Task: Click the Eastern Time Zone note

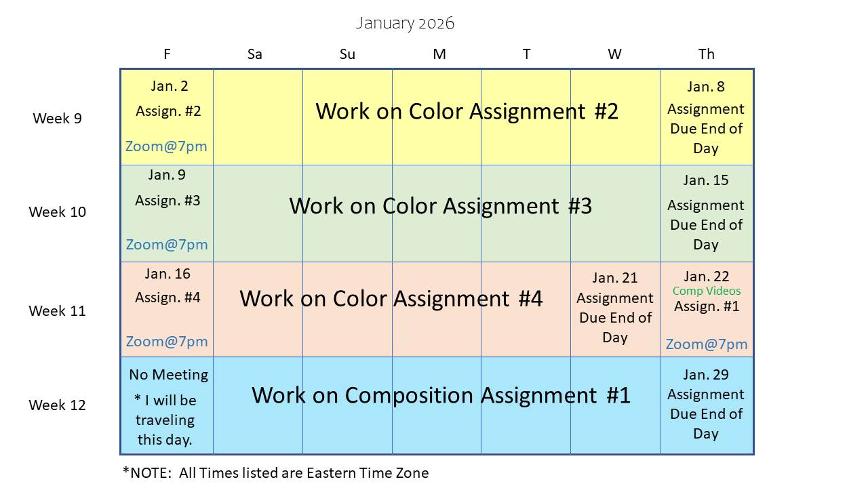Action: point(275,472)
